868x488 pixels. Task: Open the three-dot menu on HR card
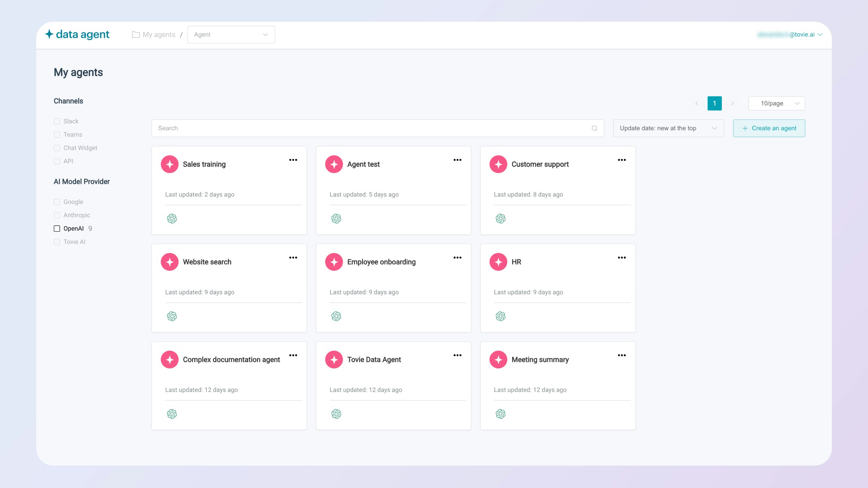[622, 258]
